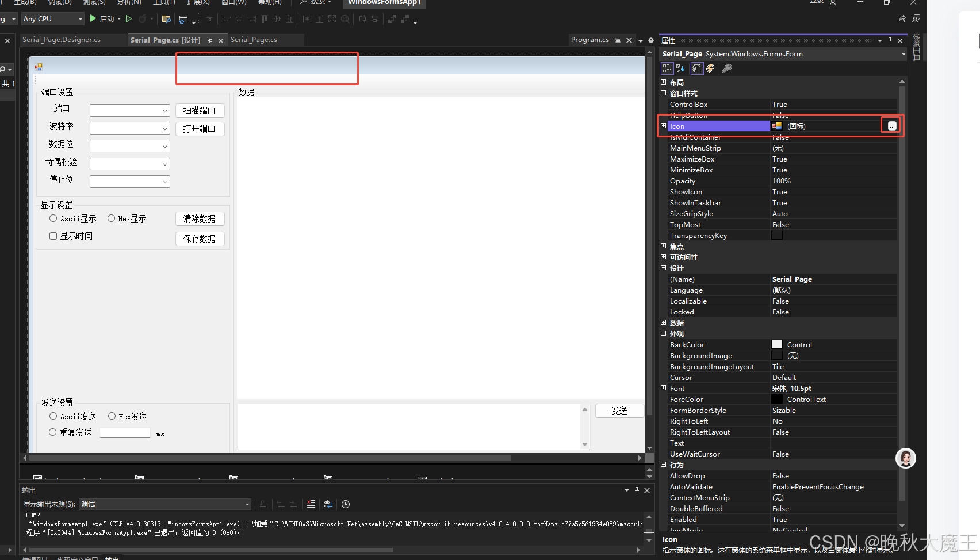This screenshot has height=560, width=980.
Task: Select the Hex显示 radio button
Action: 111,218
